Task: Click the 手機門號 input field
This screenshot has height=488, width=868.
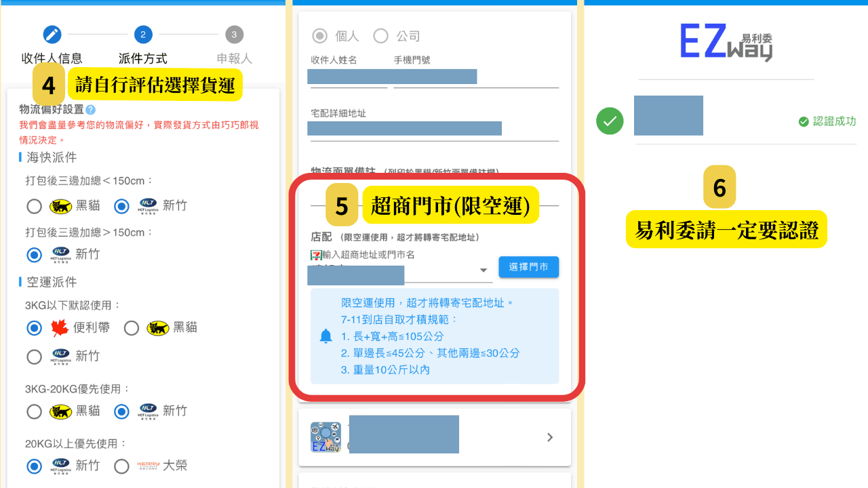Action: coord(476,78)
